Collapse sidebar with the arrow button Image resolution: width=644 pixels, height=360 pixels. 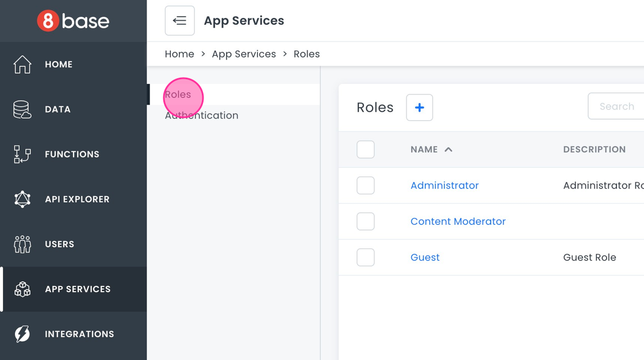[x=179, y=21]
